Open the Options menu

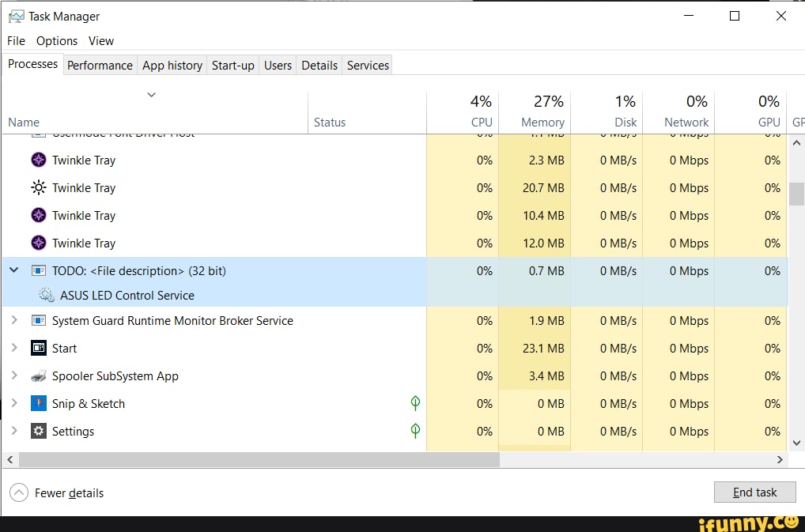pyautogui.click(x=55, y=40)
